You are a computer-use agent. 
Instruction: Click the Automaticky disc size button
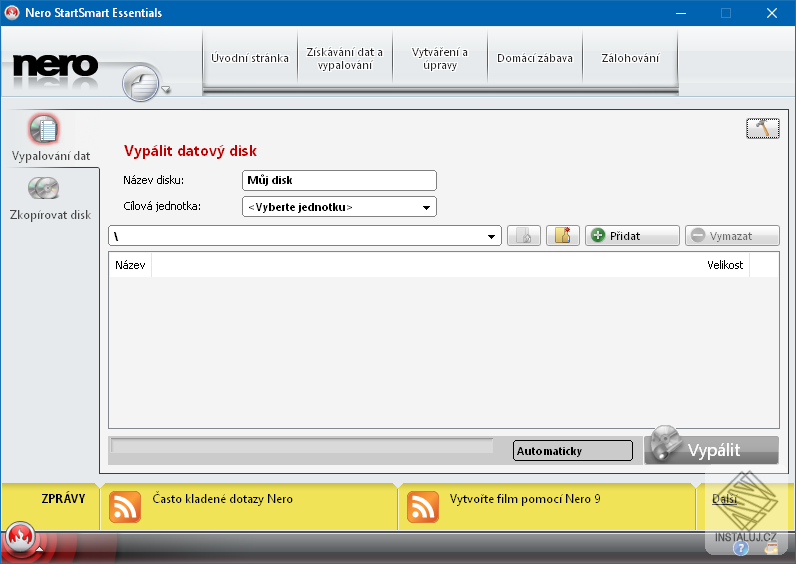[573, 451]
